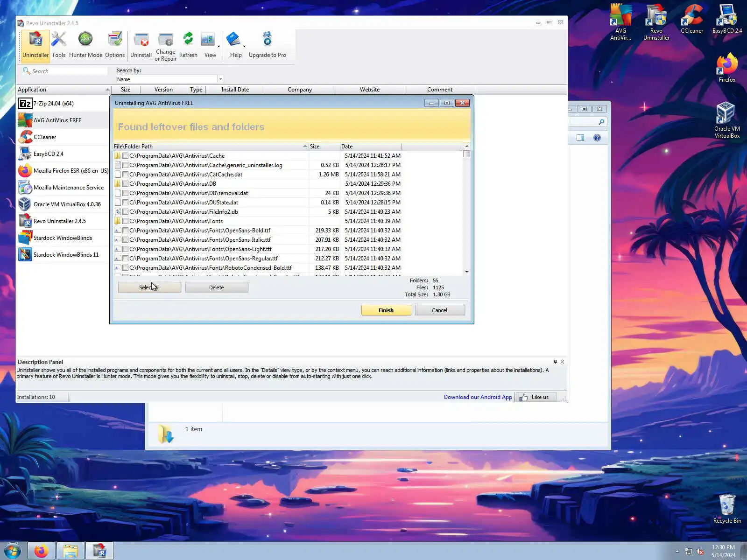
Task: Click the clock in system tray
Action: (723, 551)
